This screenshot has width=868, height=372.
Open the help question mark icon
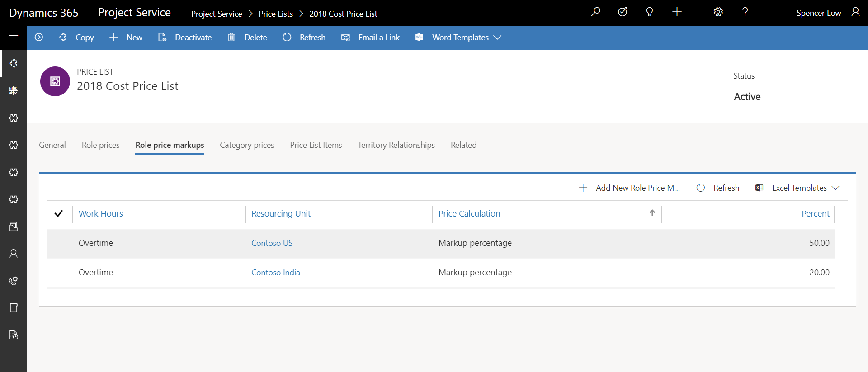coord(745,12)
